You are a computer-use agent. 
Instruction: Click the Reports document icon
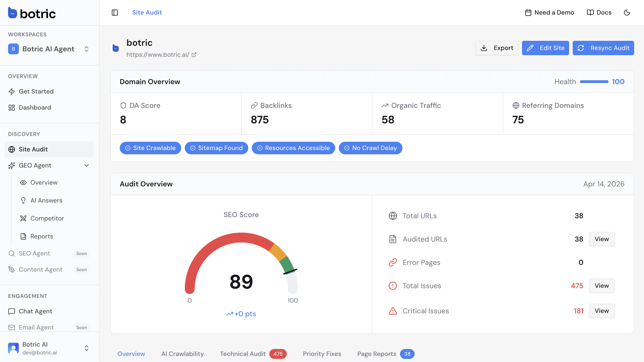23,236
